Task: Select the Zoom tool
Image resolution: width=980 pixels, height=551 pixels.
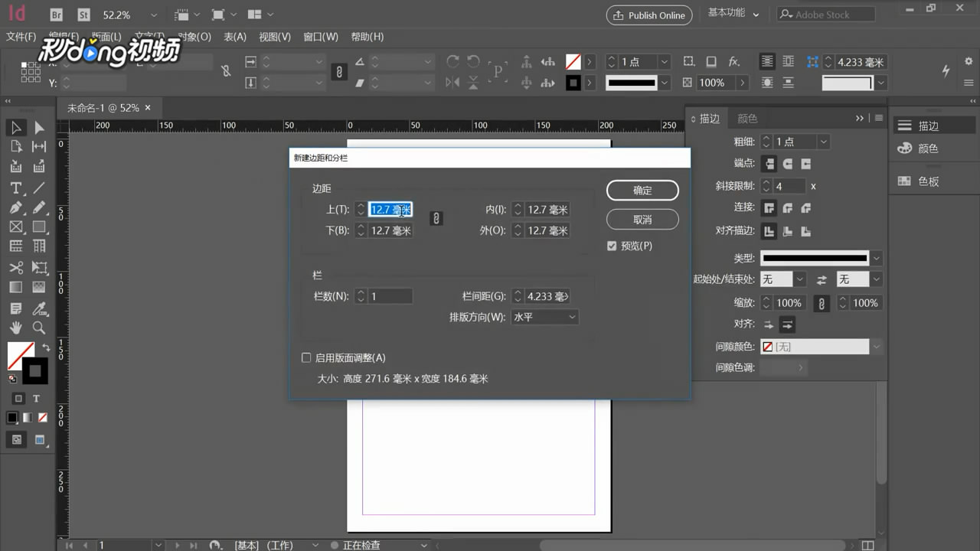Action: click(39, 328)
